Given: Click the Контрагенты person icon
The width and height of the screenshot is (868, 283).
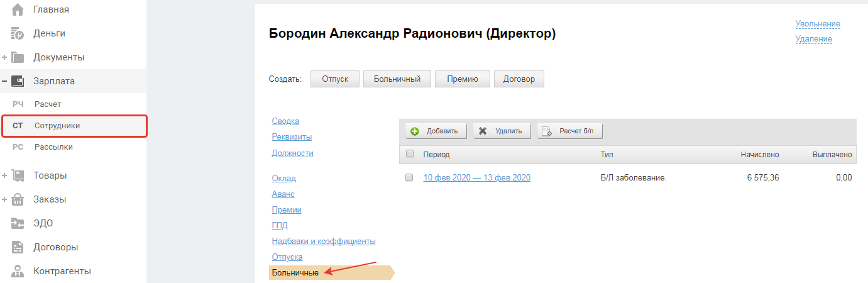Looking at the screenshot, I should tap(18, 271).
